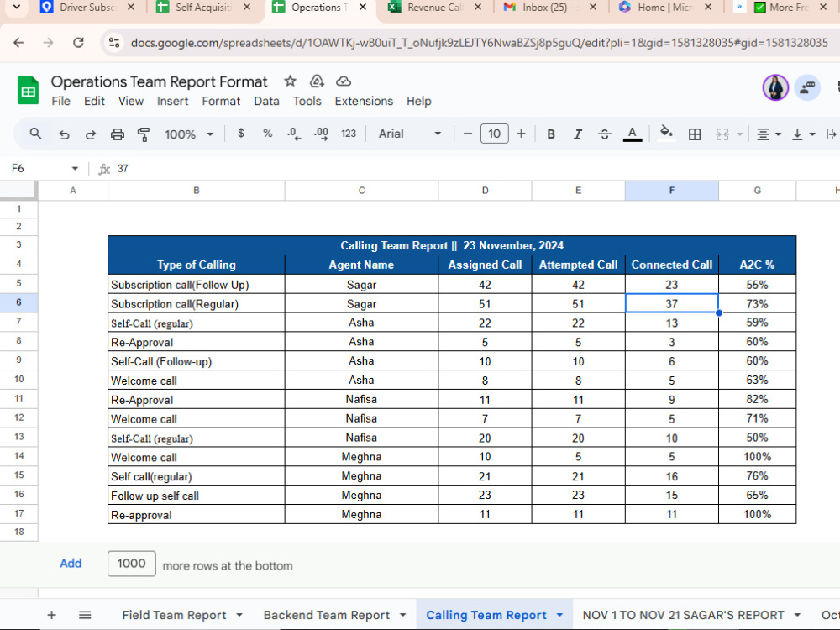Reload the page

point(78,42)
